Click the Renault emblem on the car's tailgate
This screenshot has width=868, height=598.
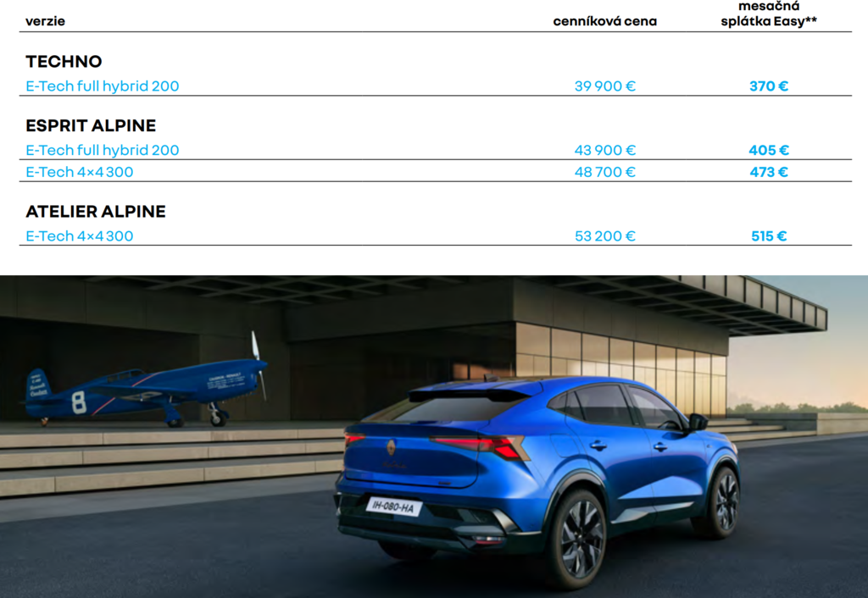click(392, 447)
